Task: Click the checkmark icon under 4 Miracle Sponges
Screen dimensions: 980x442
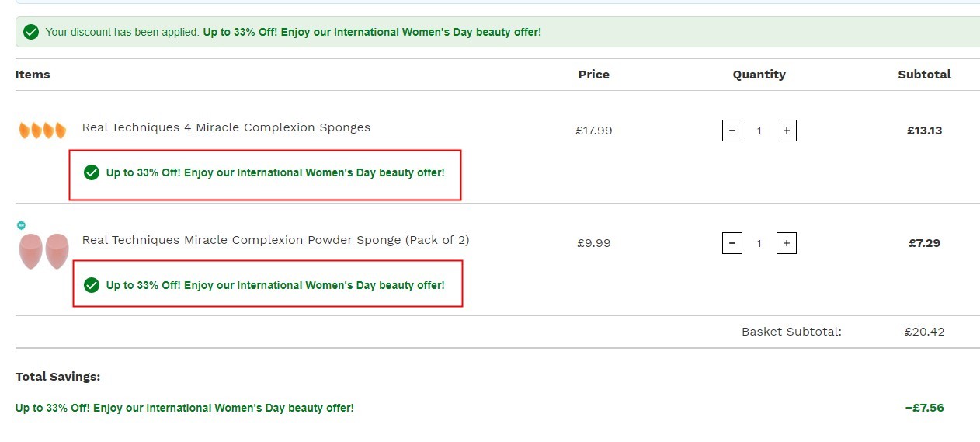Action: coord(92,172)
